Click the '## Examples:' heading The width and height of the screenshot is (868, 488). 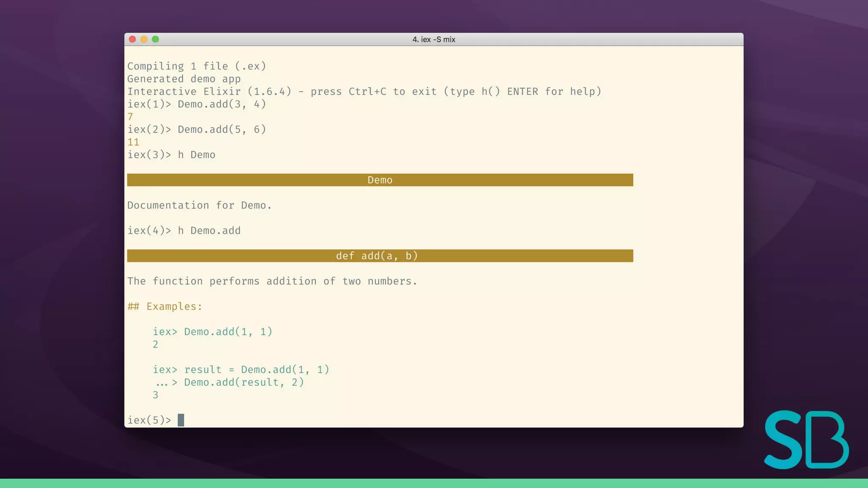click(165, 307)
